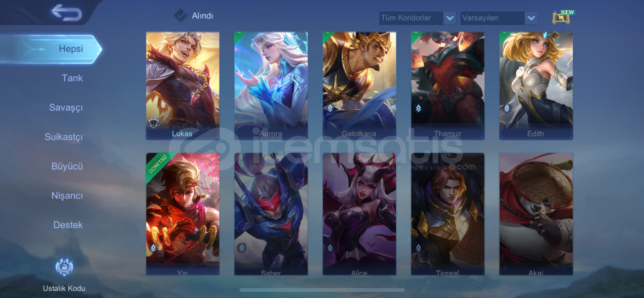Click the horizontal scrollbar at the bottom

click(322, 290)
